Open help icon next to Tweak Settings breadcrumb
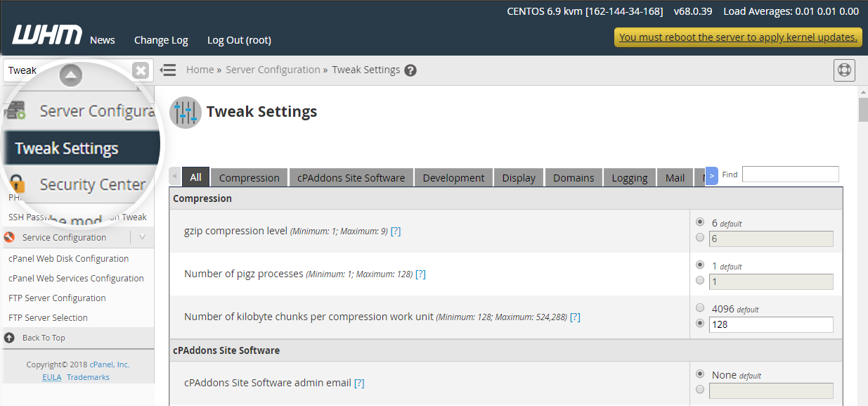Screen dimensions: 868x406 coord(410,70)
